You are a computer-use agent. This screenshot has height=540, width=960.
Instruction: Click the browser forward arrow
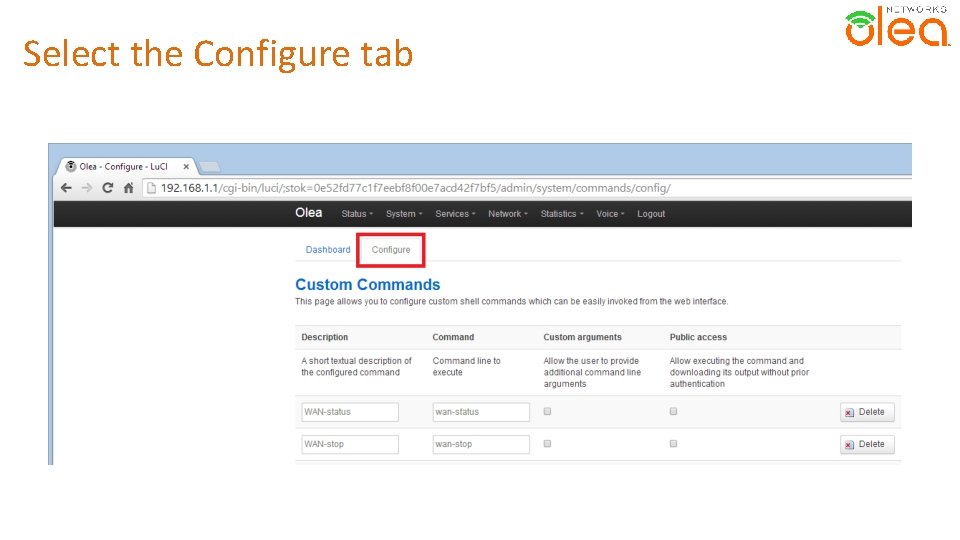coord(87,188)
